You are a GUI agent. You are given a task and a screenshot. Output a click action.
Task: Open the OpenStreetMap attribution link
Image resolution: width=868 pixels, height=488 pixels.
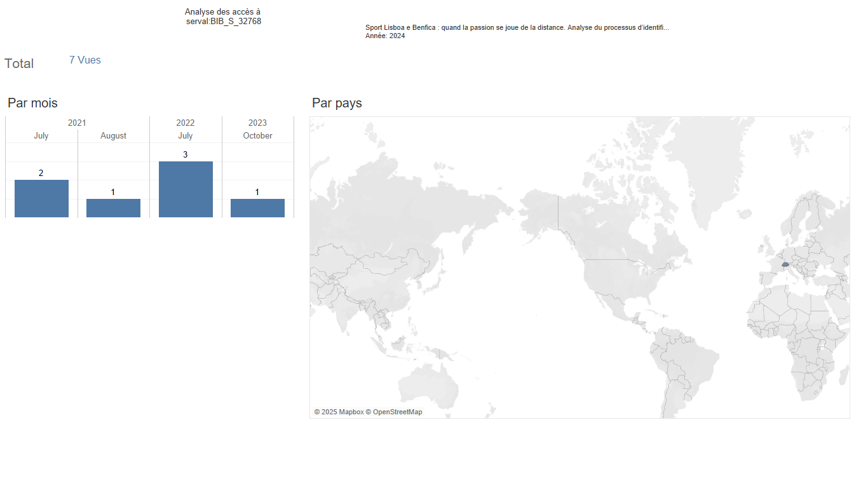tap(394, 412)
